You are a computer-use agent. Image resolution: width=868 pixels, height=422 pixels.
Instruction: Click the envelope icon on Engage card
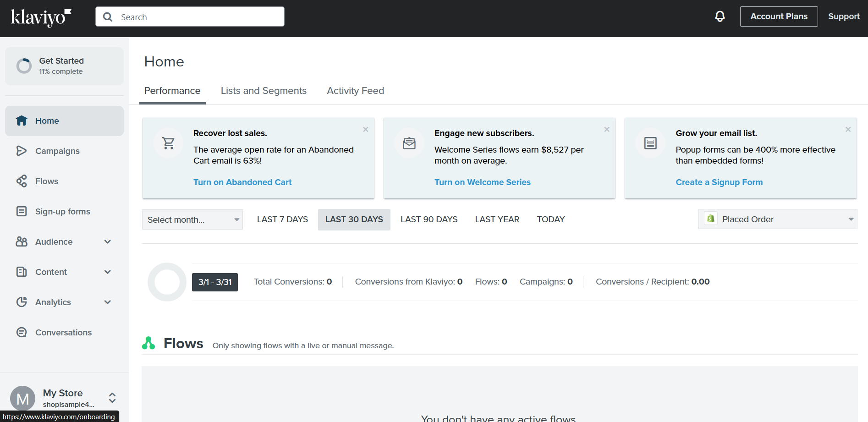tap(409, 143)
